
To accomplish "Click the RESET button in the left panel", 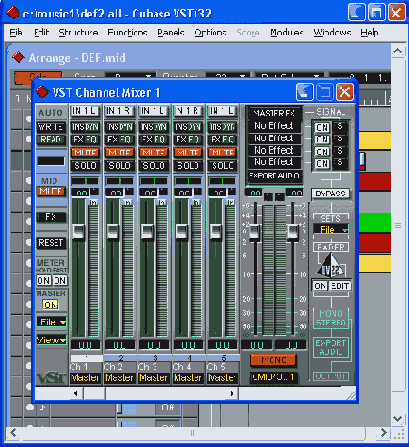I will [51, 243].
